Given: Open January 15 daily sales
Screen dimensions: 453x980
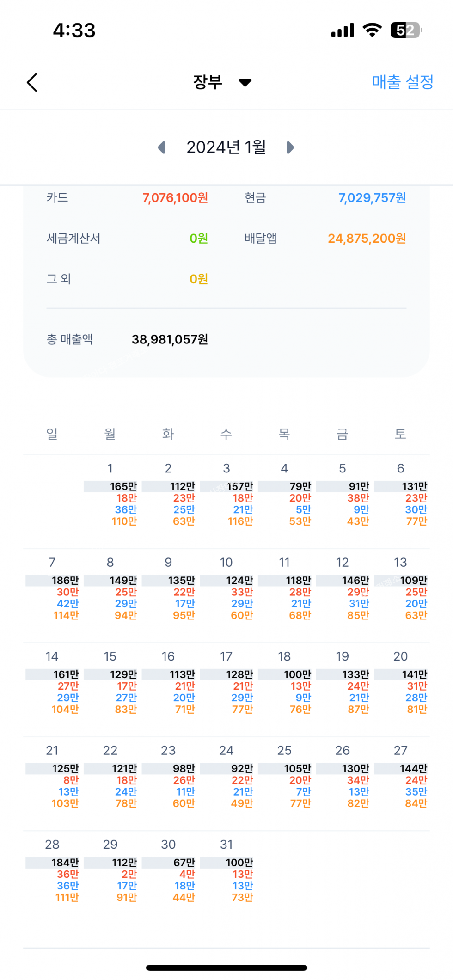Looking at the screenshot, I should [x=111, y=686].
